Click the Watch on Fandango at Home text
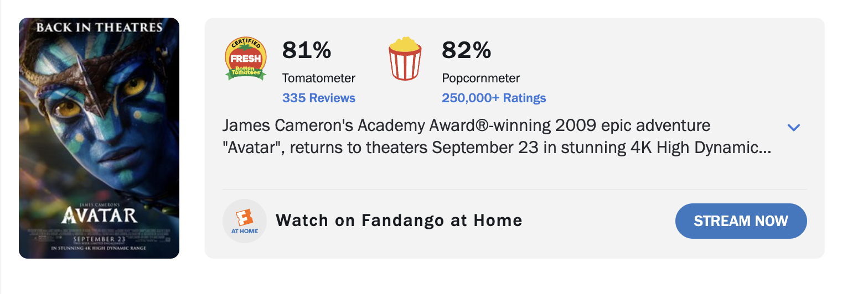 click(x=399, y=221)
